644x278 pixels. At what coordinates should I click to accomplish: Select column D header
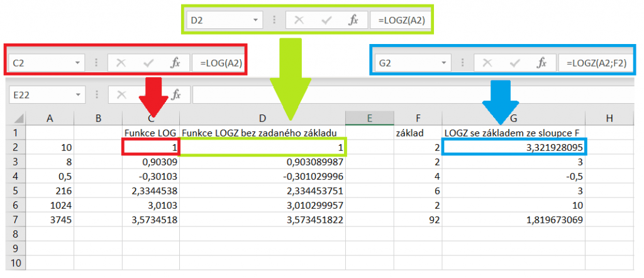(262, 118)
